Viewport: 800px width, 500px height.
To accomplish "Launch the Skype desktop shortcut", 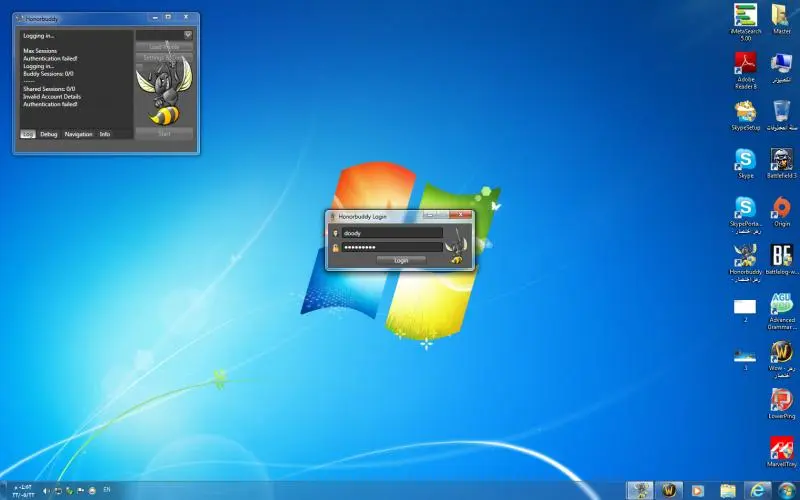I will pyautogui.click(x=745, y=163).
